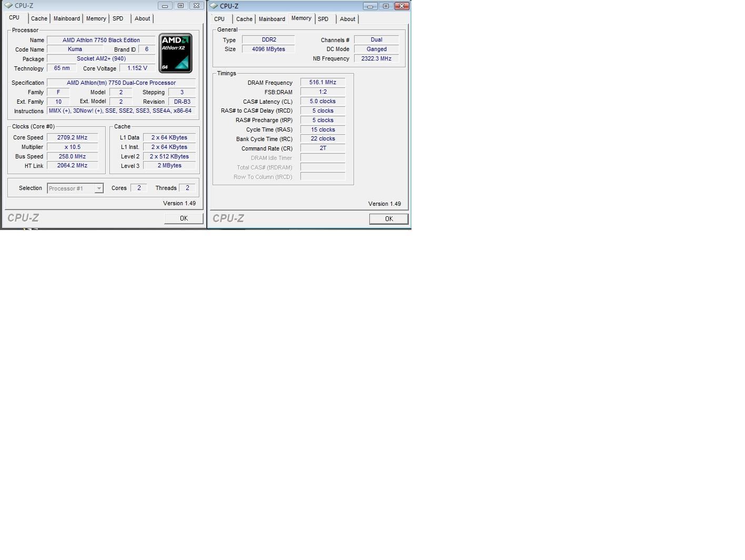This screenshot has height=560, width=745.
Task: Click the L1 Data cache value
Action: 169,137
